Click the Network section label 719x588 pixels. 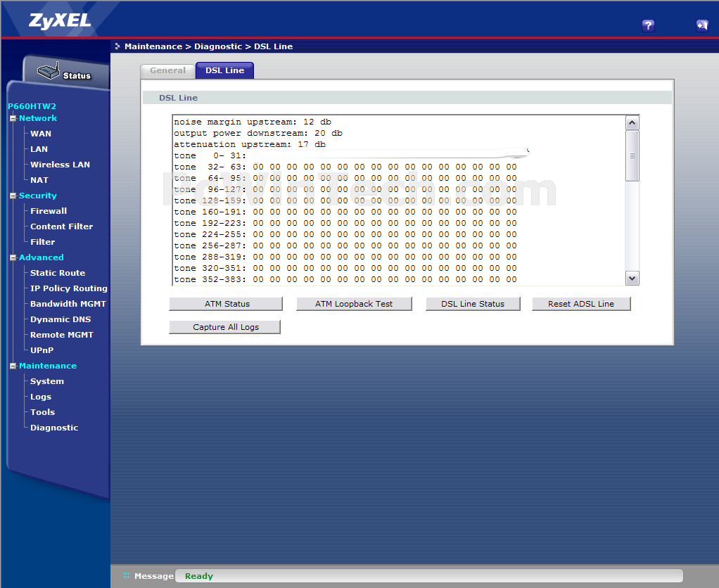(38, 118)
